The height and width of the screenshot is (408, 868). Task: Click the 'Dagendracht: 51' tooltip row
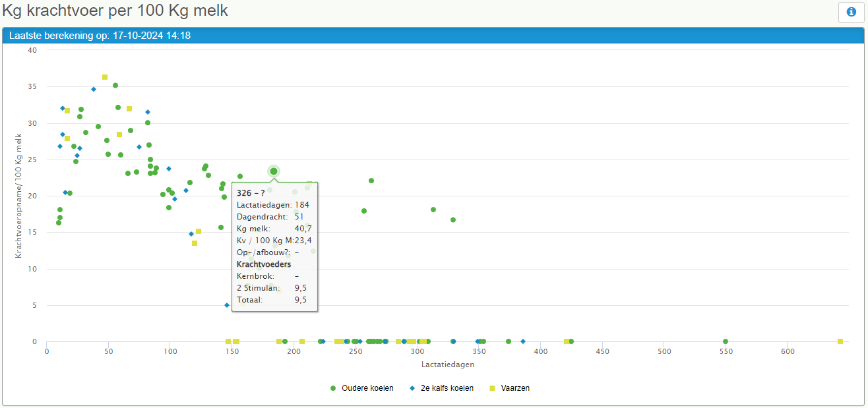coord(270,216)
